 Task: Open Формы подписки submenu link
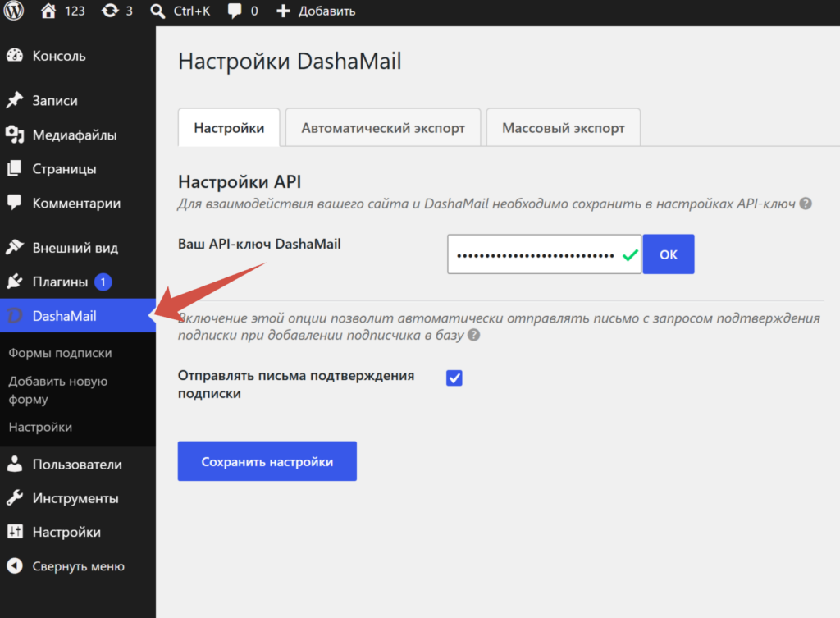click(60, 353)
